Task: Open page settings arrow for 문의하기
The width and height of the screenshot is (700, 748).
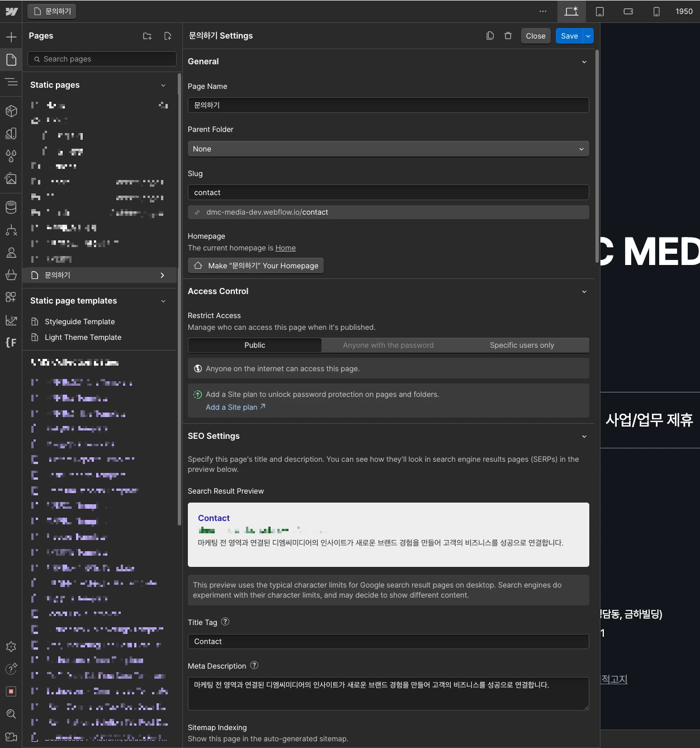Action: coord(163,275)
